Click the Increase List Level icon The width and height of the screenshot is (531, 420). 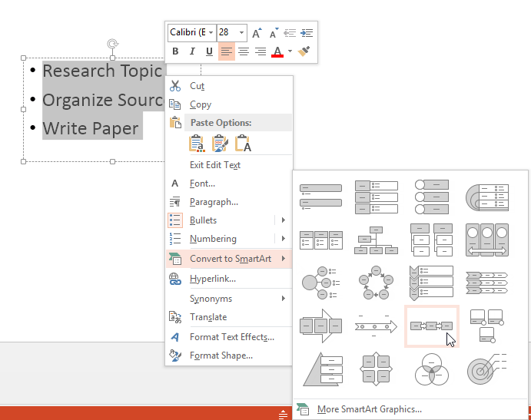307,33
